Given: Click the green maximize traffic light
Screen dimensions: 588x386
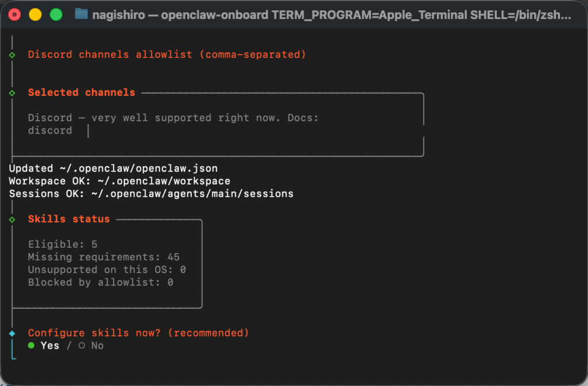Looking at the screenshot, I should click(55, 14).
